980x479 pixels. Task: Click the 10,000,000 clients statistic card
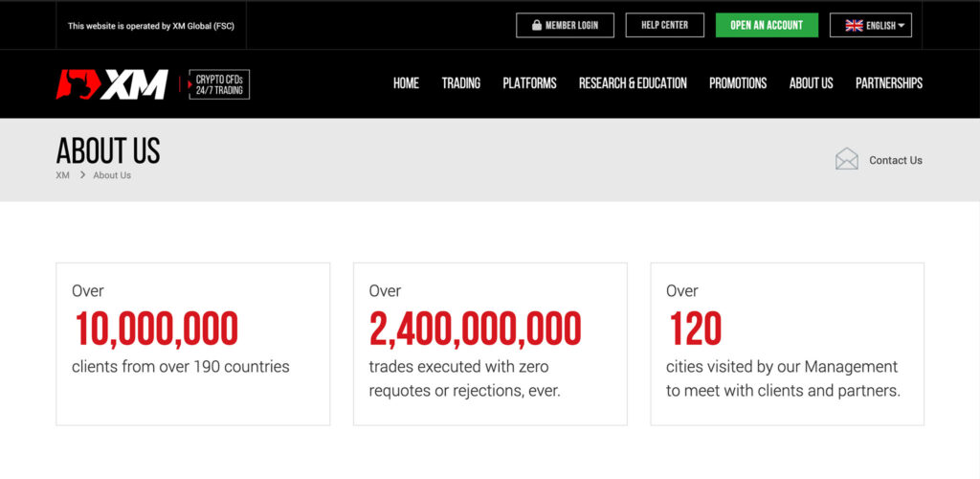click(192, 343)
